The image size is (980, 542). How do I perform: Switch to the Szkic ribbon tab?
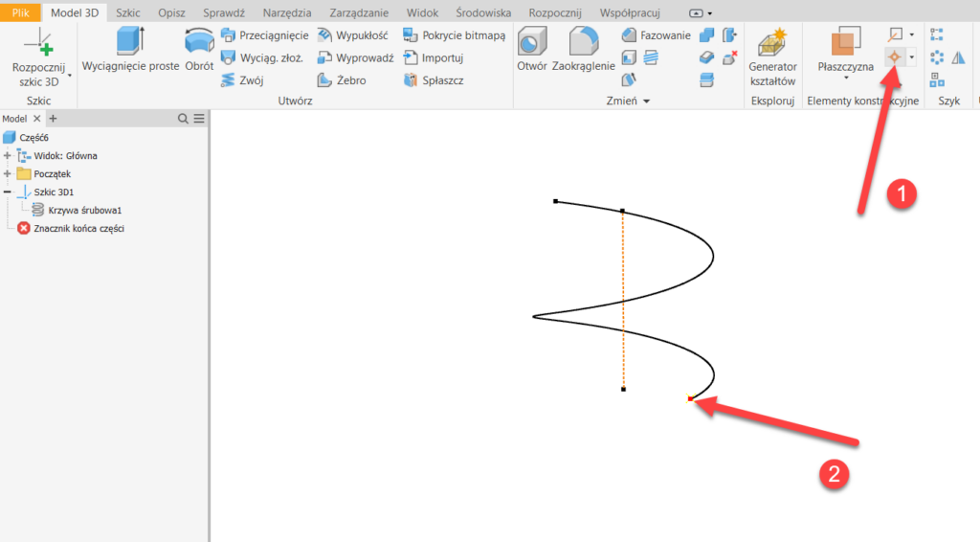coord(127,12)
